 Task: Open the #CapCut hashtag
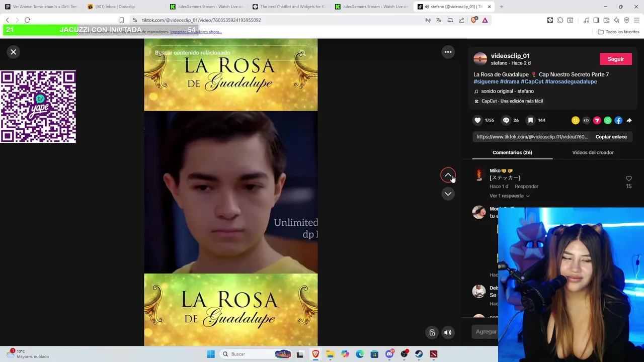532,81
